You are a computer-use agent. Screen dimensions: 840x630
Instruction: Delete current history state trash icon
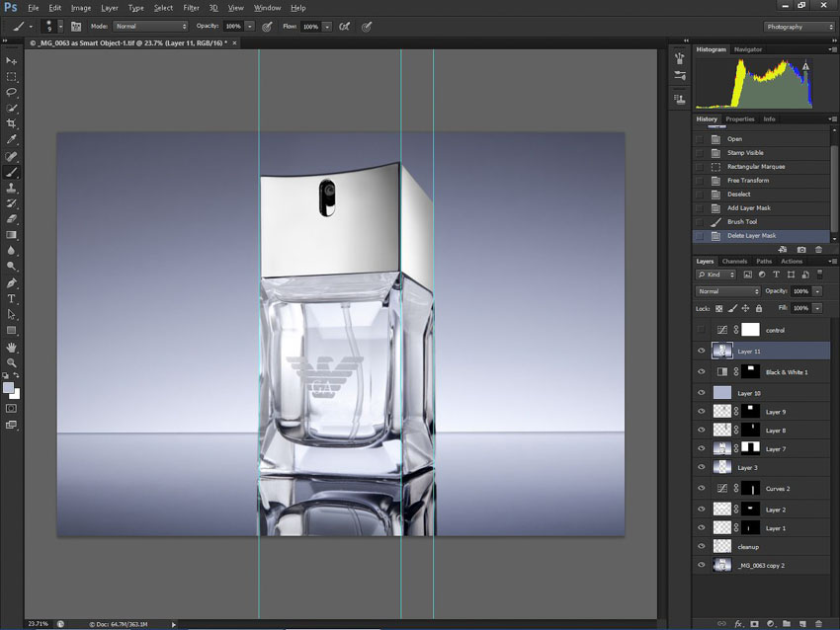tap(818, 250)
